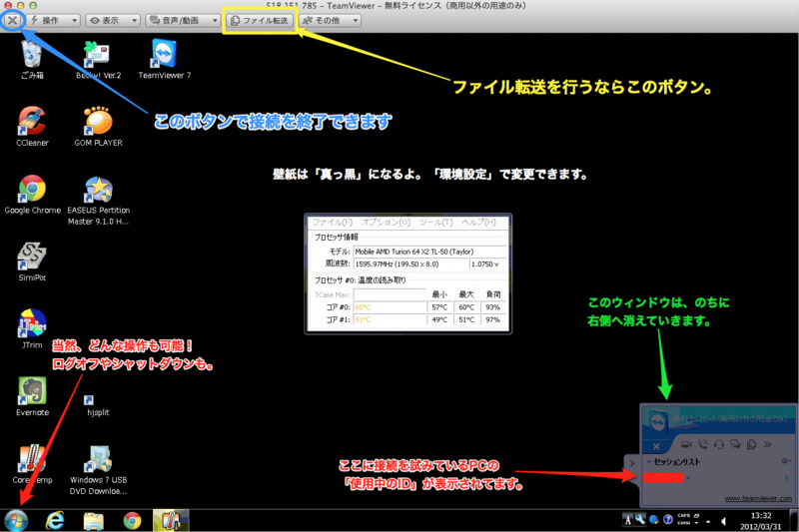The height and width of the screenshot is (532, 799).
Task: Show hidden system tray icons arrow
Action: click(708, 521)
